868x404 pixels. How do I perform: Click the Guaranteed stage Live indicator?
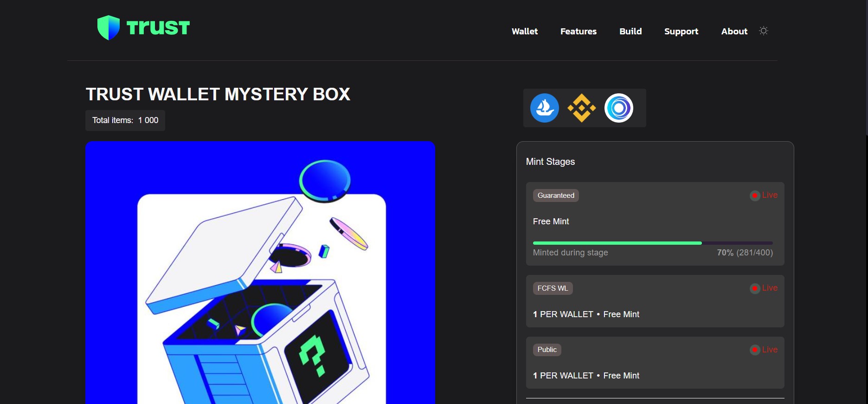click(x=764, y=195)
